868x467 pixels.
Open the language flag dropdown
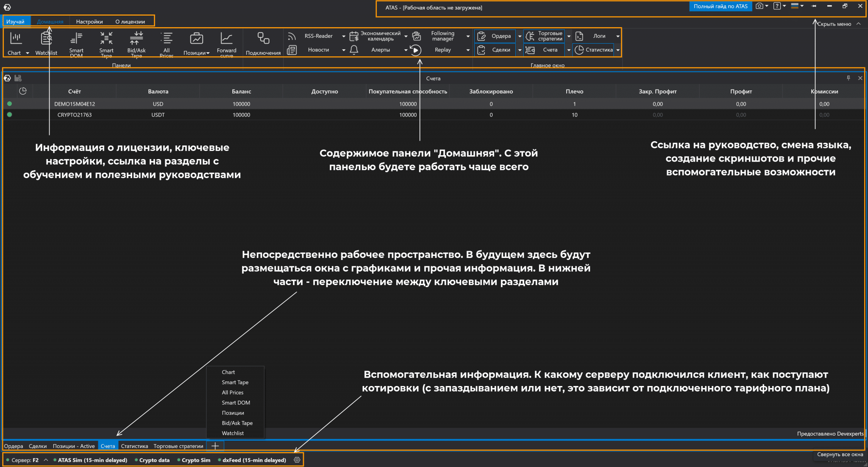click(797, 6)
